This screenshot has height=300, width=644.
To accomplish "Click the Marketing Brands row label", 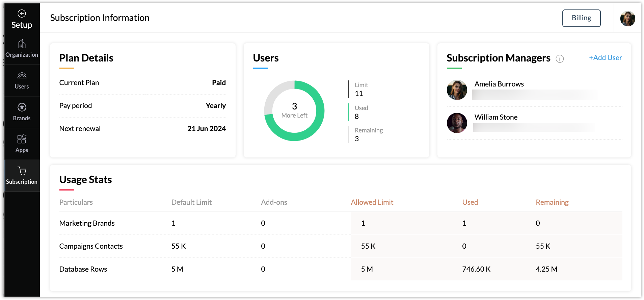I will point(87,223).
